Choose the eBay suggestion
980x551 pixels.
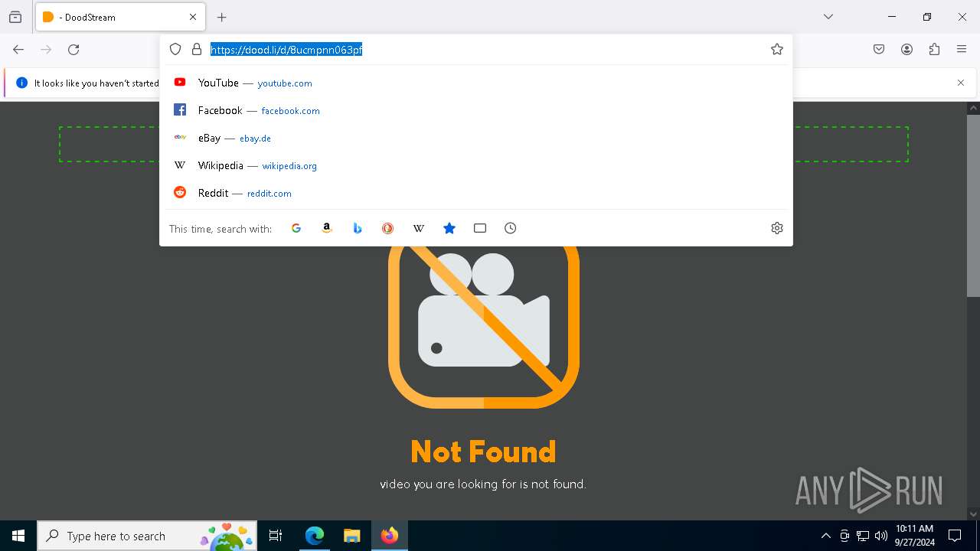coord(475,138)
